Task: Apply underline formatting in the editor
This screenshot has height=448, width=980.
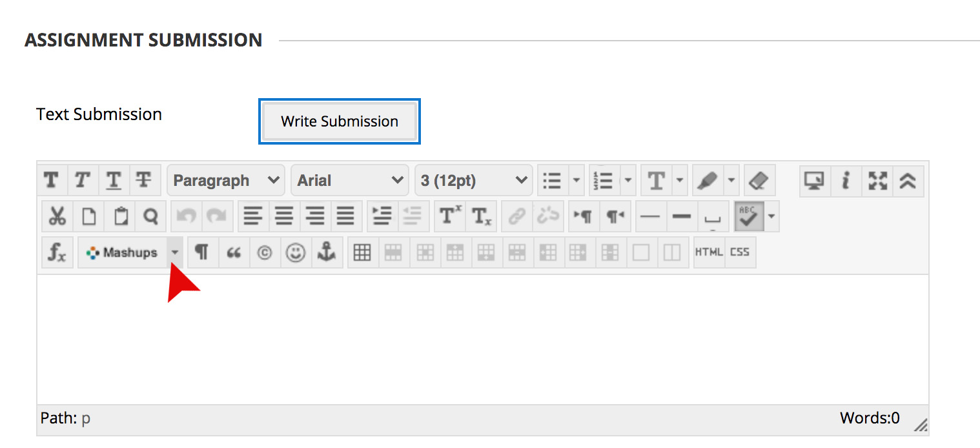Action: [114, 181]
